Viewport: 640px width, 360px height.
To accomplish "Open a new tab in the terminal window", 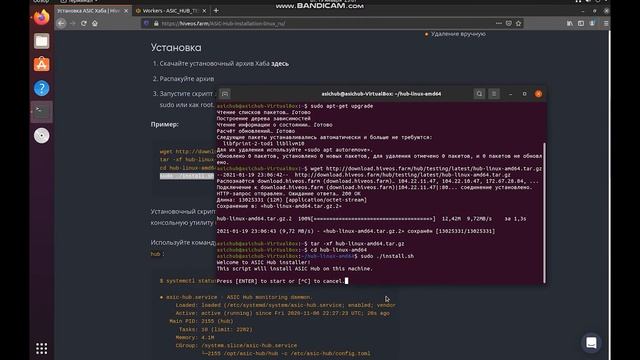I will pos(225,94).
